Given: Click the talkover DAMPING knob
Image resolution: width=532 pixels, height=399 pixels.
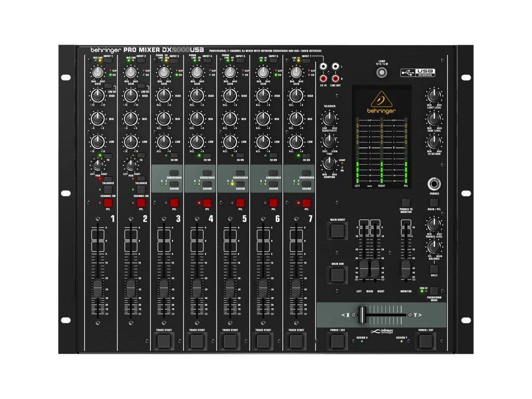Looking at the screenshot, I should coord(329,163).
